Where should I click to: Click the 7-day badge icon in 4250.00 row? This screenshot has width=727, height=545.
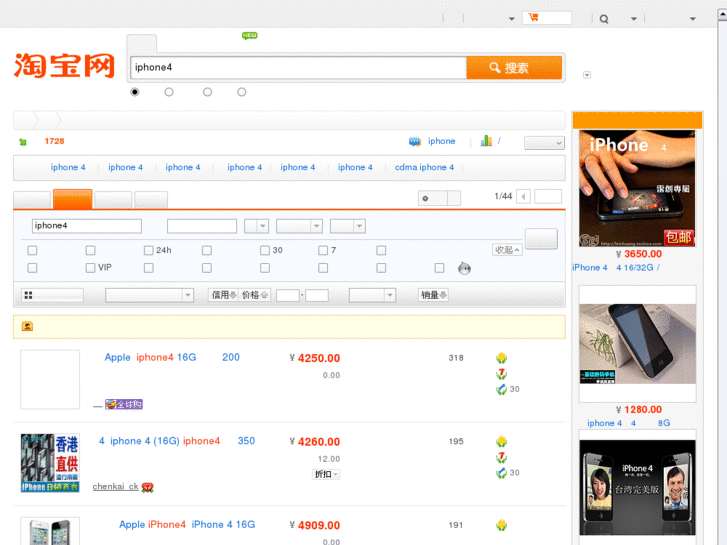tap(501, 373)
